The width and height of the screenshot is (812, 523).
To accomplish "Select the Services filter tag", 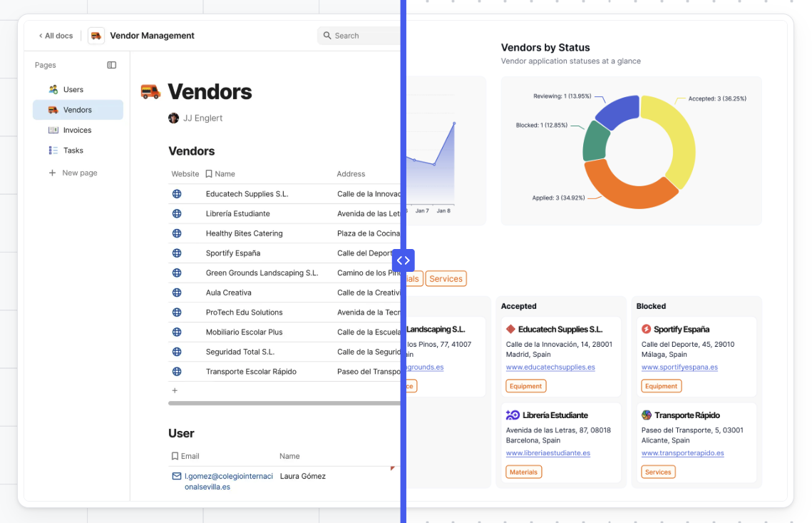I will (x=446, y=279).
